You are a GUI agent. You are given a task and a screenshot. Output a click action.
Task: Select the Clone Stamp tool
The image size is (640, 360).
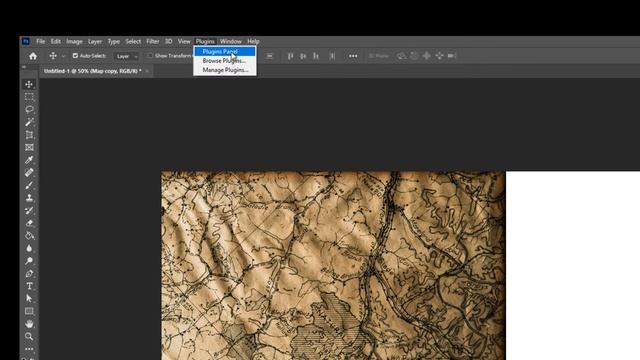[29, 198]
